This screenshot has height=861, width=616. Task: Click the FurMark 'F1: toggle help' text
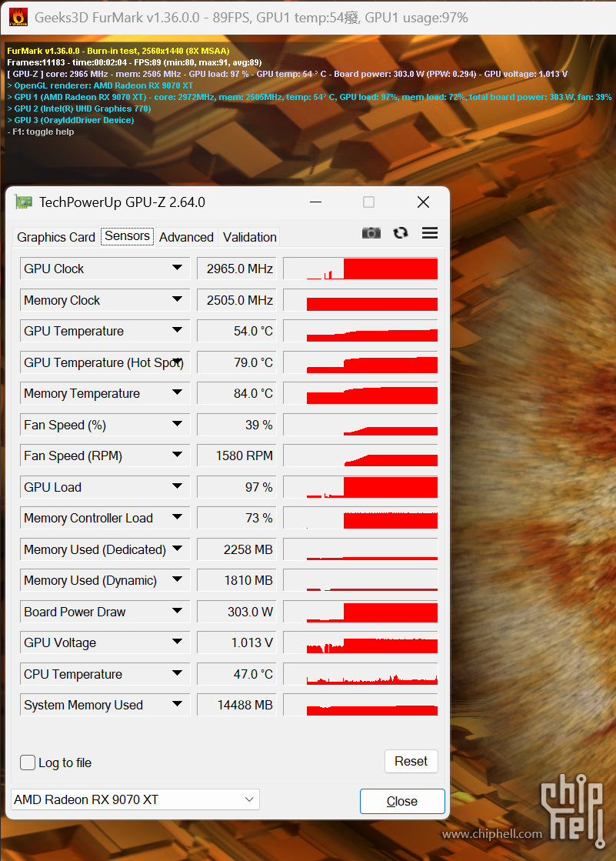click(x=41, y=132)
